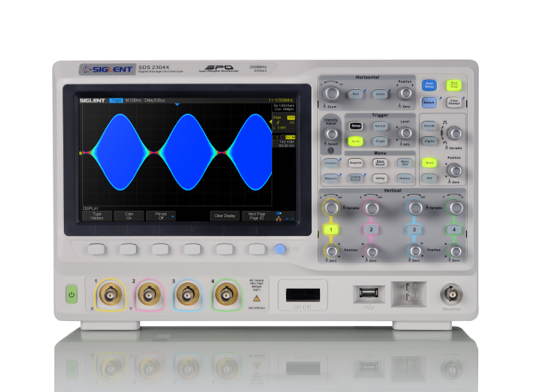
Task: Open the Cursors menu
Action: (330, 162)
